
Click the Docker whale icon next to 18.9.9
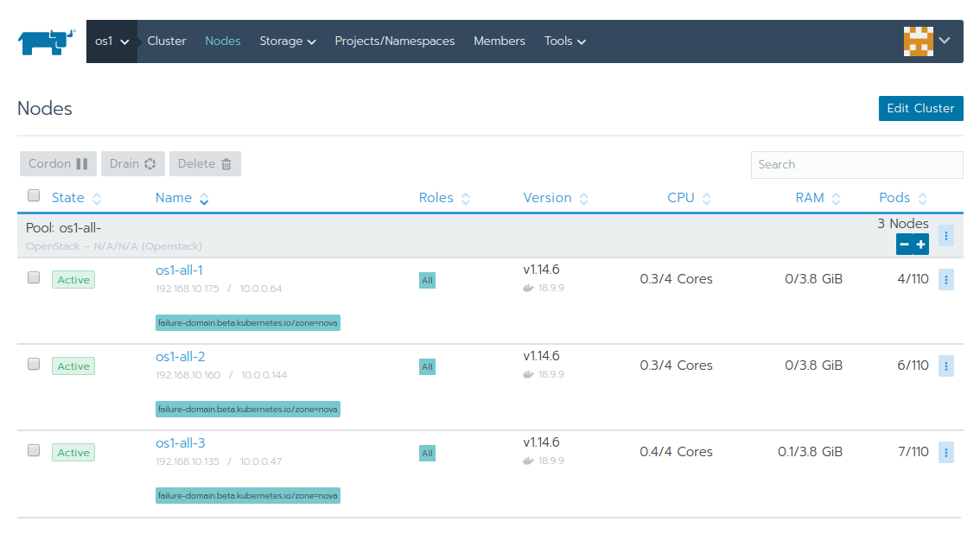(527, 288)
